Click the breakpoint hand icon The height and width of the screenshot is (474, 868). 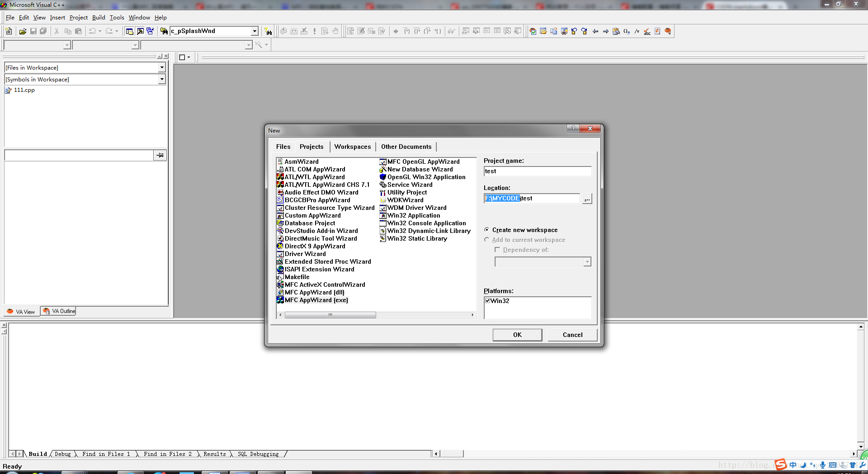[335, 31]
